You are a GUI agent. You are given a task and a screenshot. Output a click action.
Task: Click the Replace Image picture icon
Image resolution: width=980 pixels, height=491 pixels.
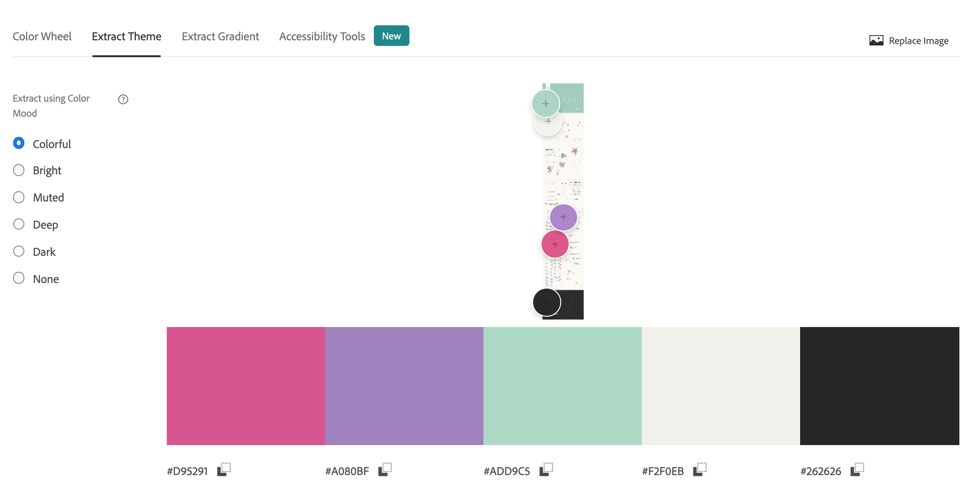(876, 41)
